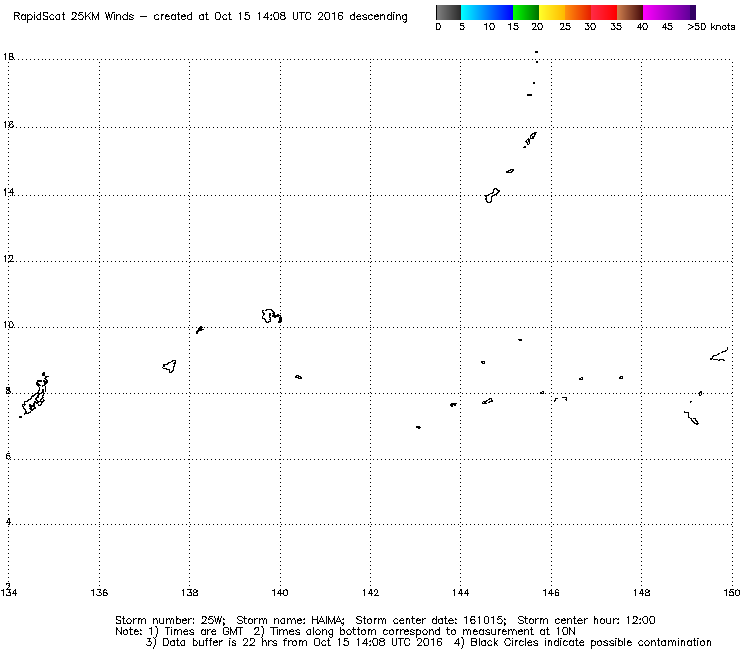Click the island outline just west of 140E, 10N

point(271,316)
